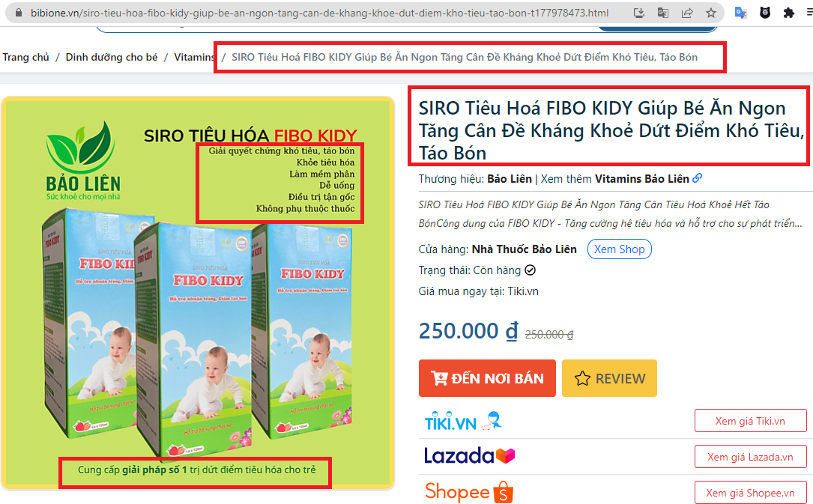Open the translate page icon
This screenshot has width=813, height=504.
coord(662,13)
